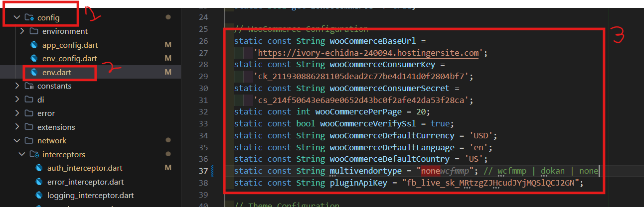Expand the environment folder chevron
The image size is (644, 207).
[22, 31]
